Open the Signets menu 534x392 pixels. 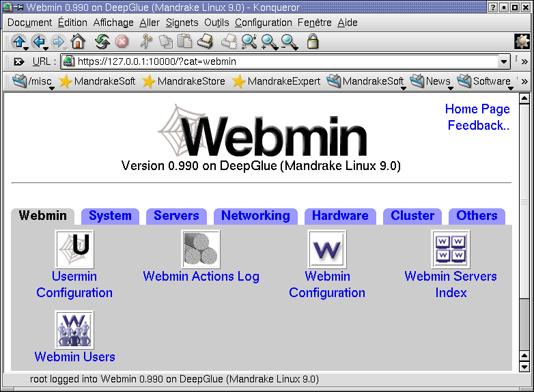coord(182,23)
